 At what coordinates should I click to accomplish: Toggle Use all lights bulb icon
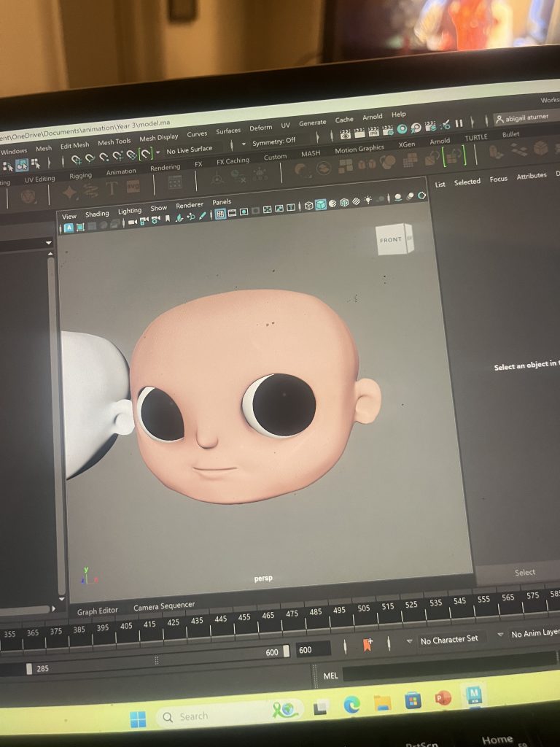367,200
